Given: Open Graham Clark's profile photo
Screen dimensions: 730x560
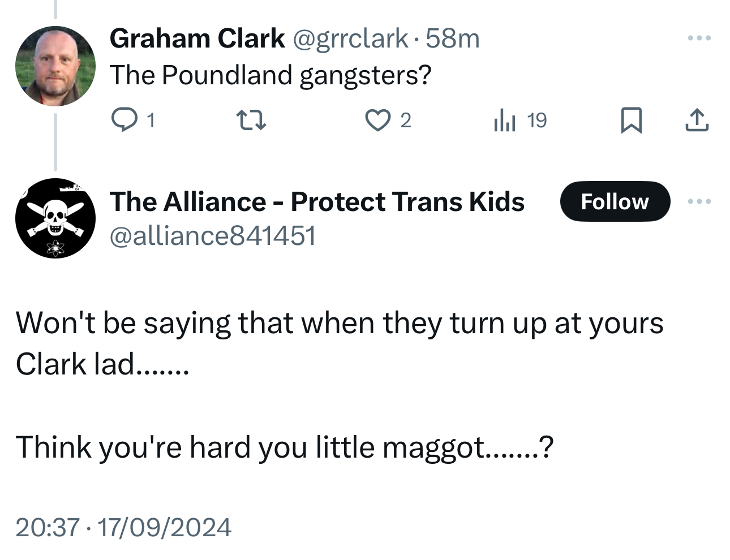Looking at the screenshot, I should (55, 66).
